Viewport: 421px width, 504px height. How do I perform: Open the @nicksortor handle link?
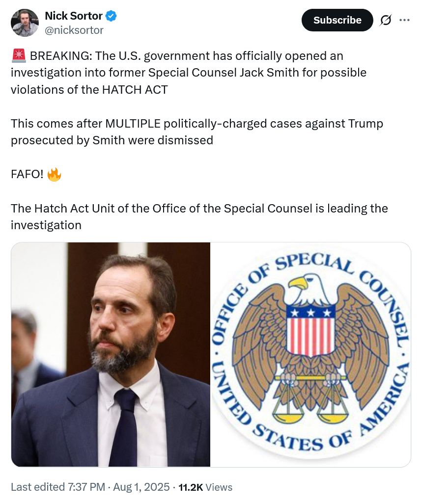(x=74, y=30)
